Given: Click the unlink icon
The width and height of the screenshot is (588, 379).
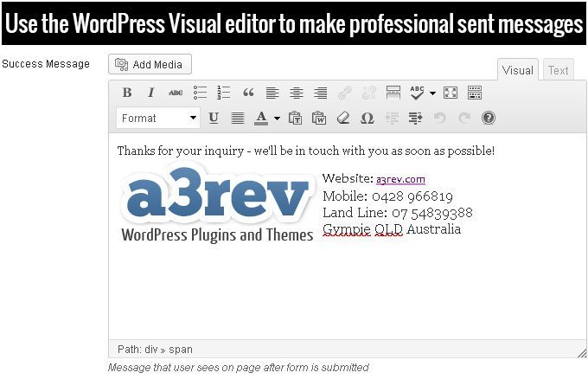Looking at the screenshot, I should click(x=369, y=93).
